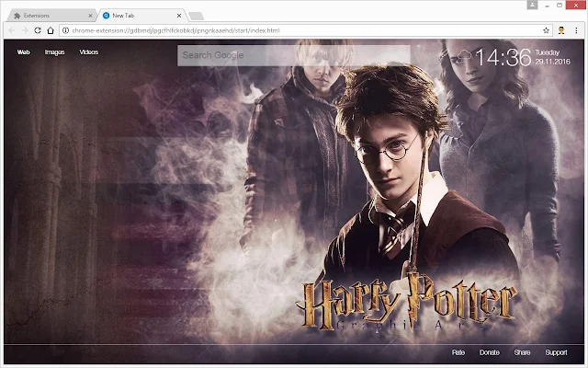Screen dimensions: 588x368
Task: Go back with the browser back arrow
Action: (12, 30)
